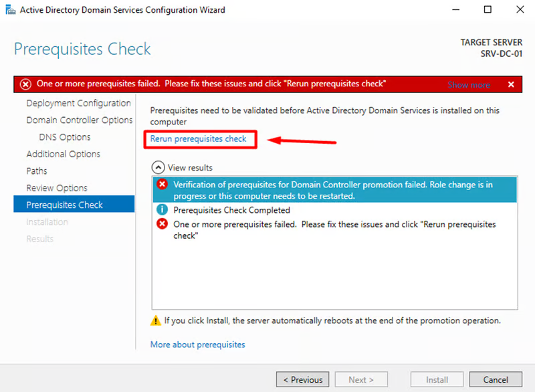
Task: Click error icon beside One or more prerequisites failed
Action: (x=162, y=224)
